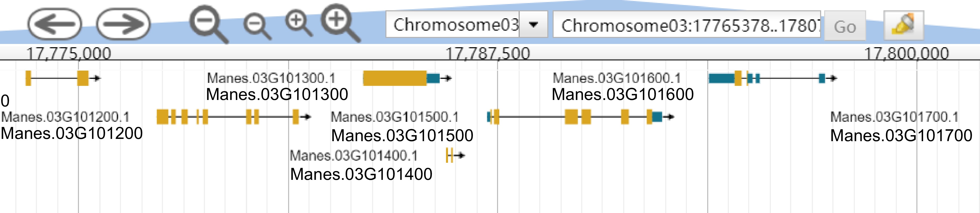Click the 17,787,500 ruler position label
Screen dimensions: 980x213
488,53
